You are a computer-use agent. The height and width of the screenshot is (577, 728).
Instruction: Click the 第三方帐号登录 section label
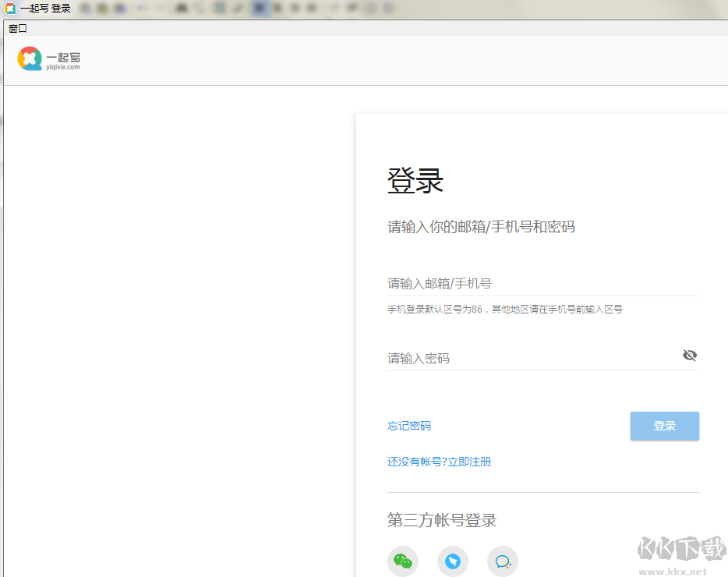(442, 520)
